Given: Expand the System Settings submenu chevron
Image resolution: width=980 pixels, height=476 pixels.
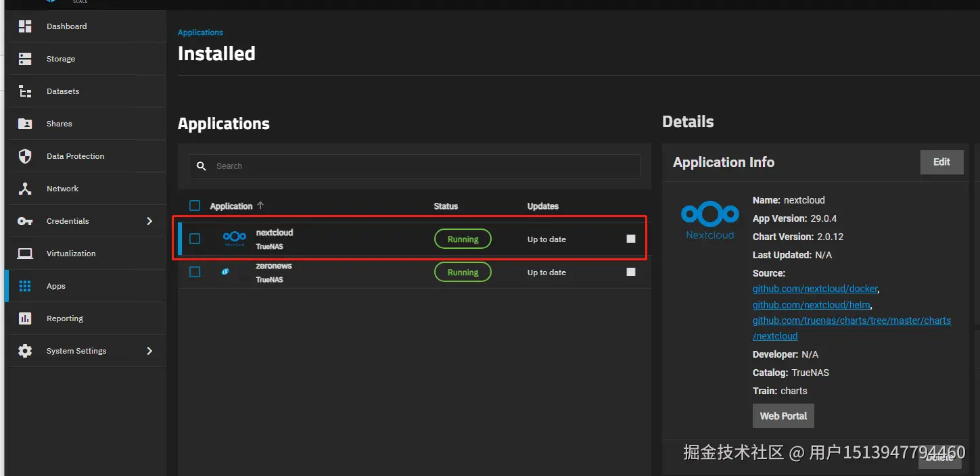Looking at the screenshot, I should [x=149, y=351].
